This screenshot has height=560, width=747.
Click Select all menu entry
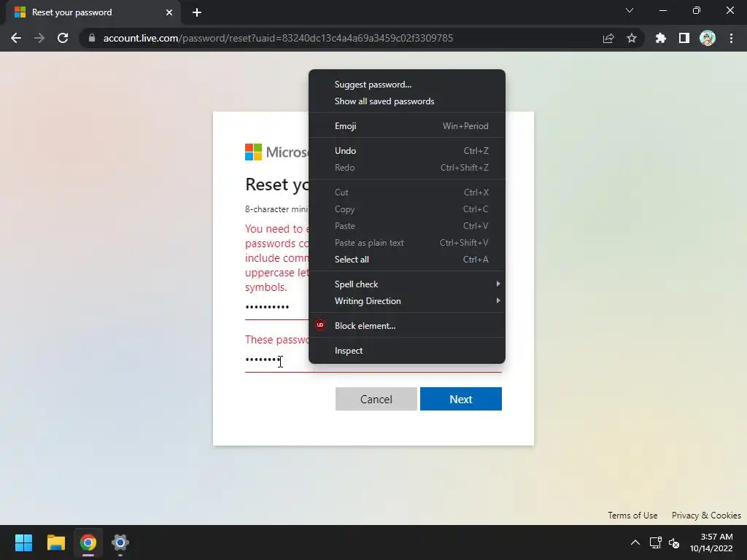407,259
